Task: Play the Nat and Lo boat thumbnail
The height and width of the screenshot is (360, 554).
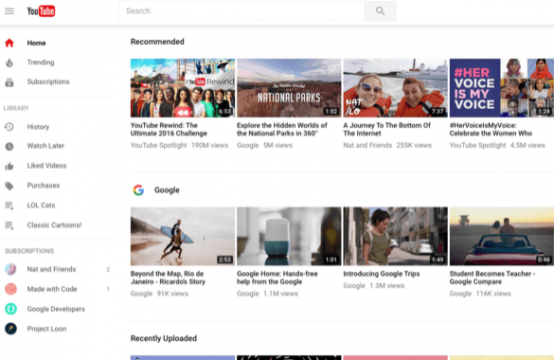Action: pos(395,88)
